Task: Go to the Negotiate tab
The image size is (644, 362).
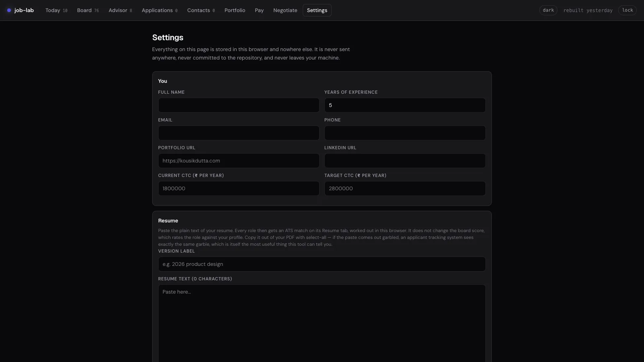Action: pyautogui.click(x=285, y=10)
